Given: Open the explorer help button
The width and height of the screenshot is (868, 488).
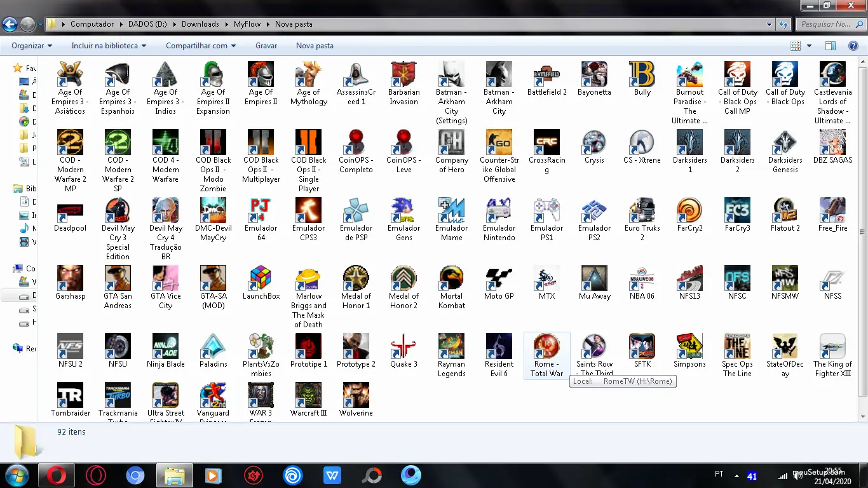Looking at the screenshot, I should pos(853,46).
